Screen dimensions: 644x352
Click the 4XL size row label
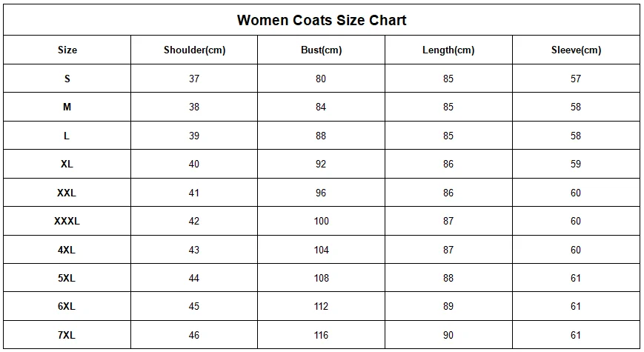click(67, 250)
